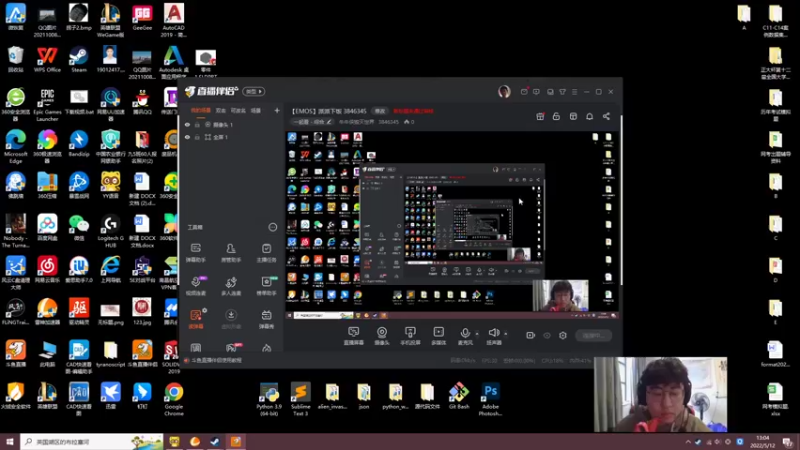Open the taskbar clock and date
Viewport: 800px width, 450px height.
click(763, 442)
